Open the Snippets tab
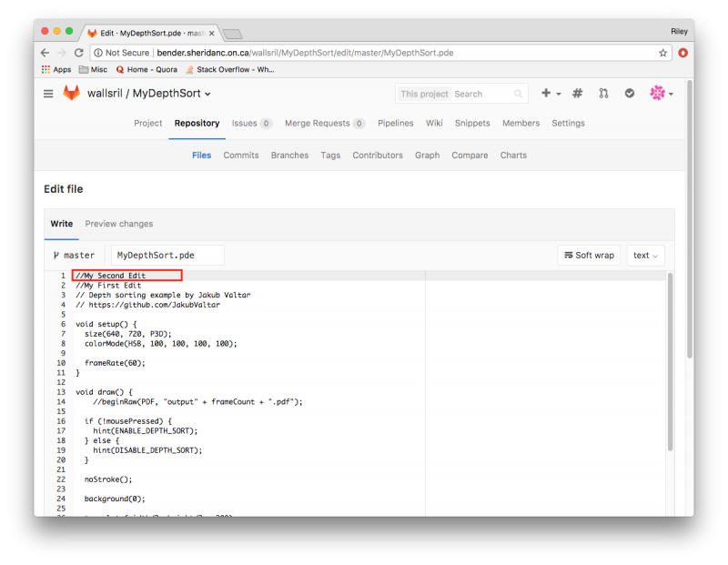 click(x=472, y=123)
